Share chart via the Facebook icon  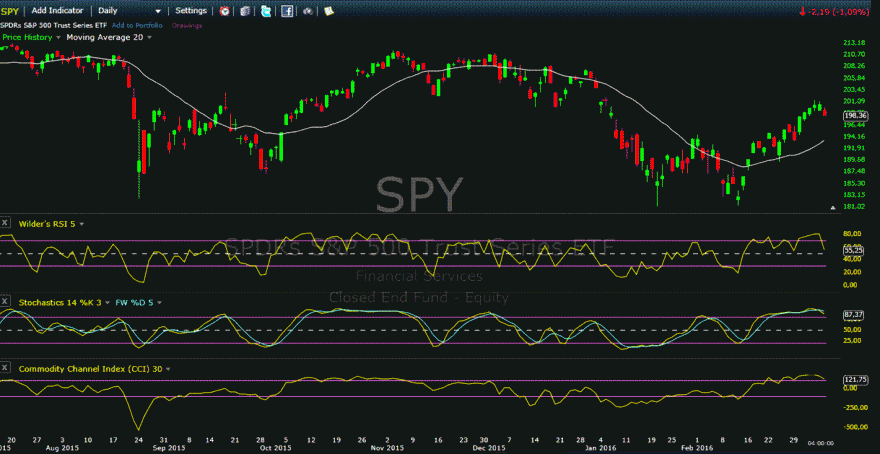287,11
